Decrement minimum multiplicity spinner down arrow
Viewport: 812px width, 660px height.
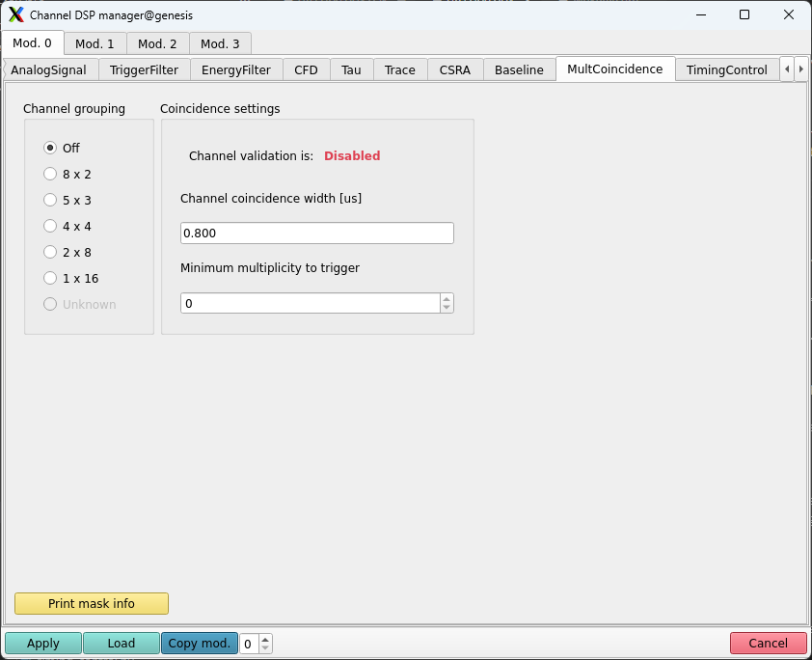(x=447, y=308)
